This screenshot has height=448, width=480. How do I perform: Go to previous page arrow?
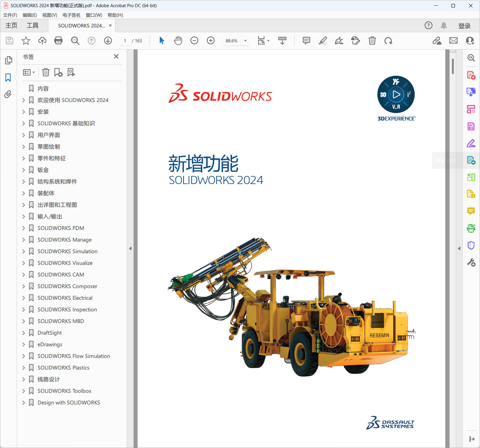pyautogui.click(x=92, y=41)
